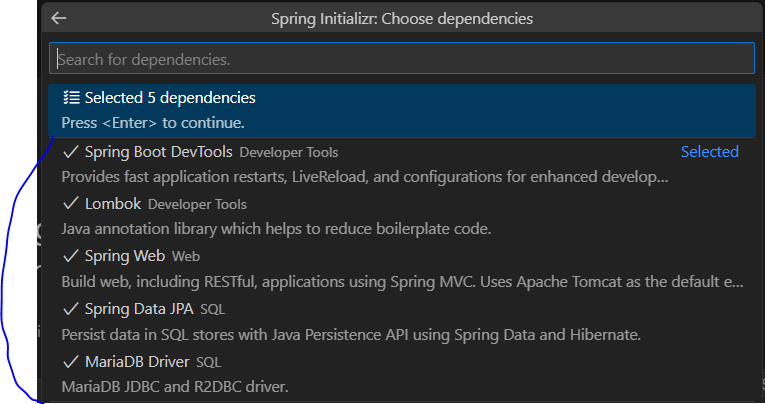Click the 'Build web, including RESTful' description
Image resolution: width=765 pixels, height=404 pixels.
pyautogui.click(x=402, y=282)
